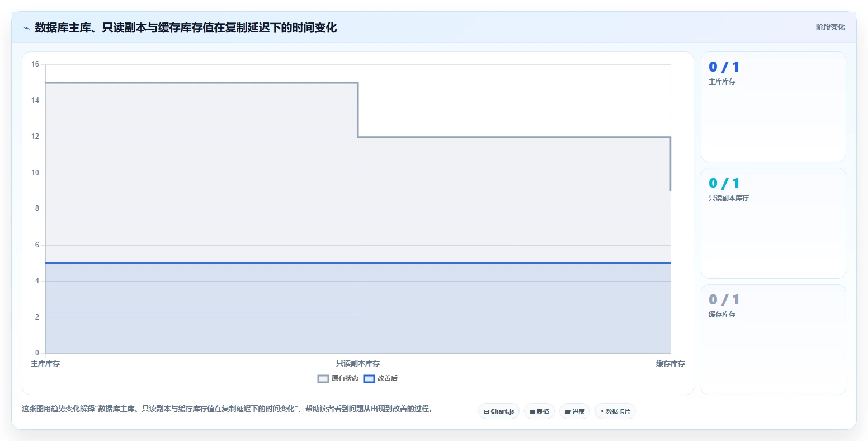
Task: Select the 数据卡片 tag chip
Action: tap(615, 411)
